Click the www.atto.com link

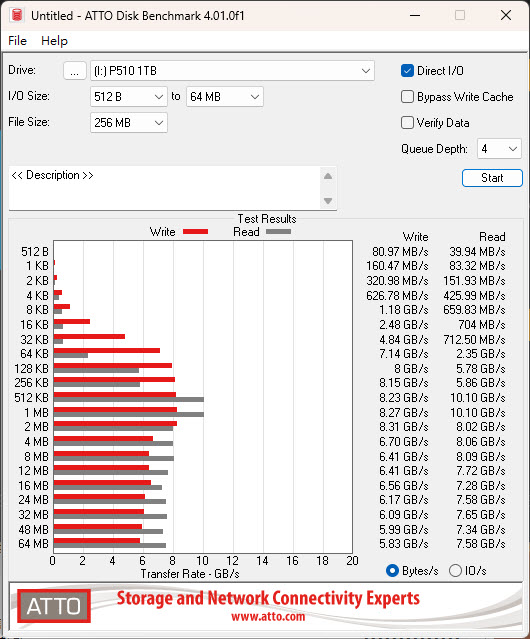click(268, 616)
